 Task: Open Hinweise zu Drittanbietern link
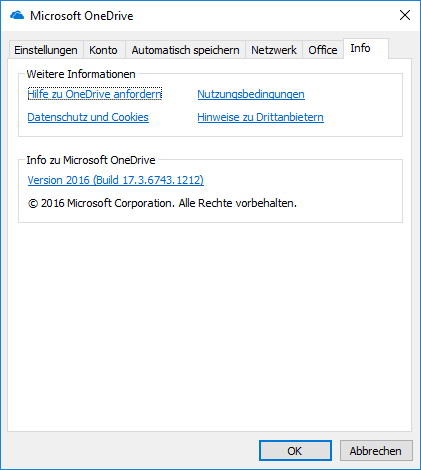pos(260,117)
